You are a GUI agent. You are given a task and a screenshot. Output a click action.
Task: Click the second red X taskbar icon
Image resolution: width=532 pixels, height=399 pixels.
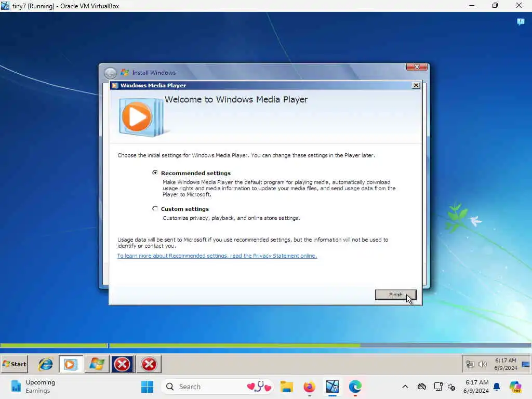point(149,364)
